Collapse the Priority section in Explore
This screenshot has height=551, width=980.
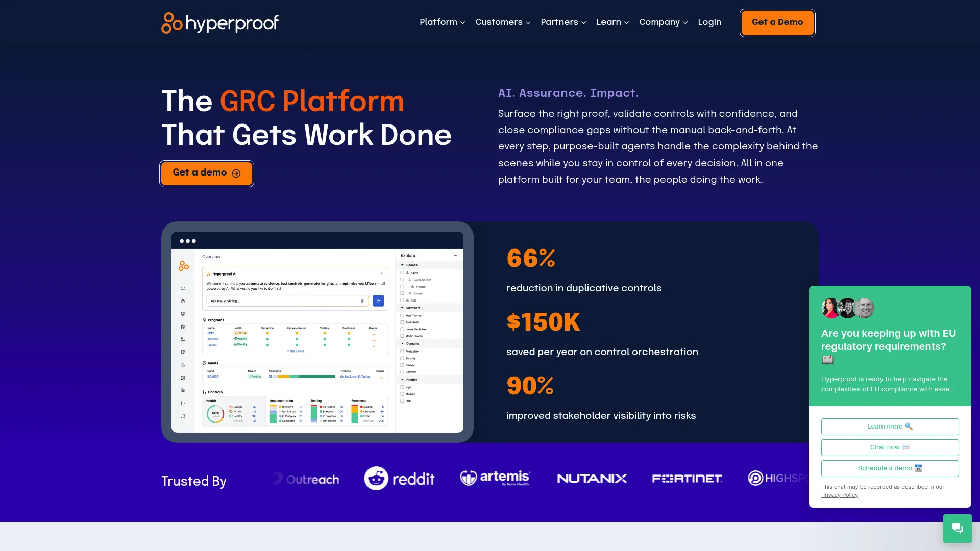[402, 380]
